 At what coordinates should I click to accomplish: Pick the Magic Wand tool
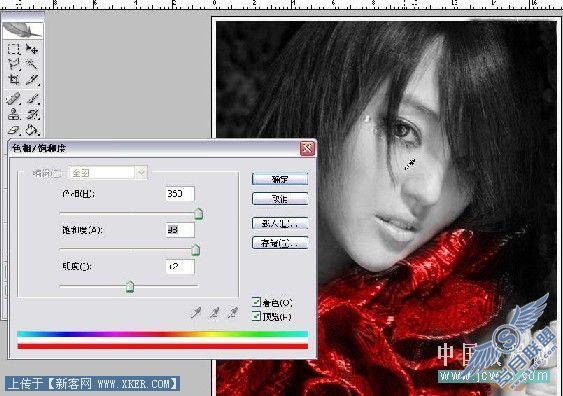click(x=32, y=64)
